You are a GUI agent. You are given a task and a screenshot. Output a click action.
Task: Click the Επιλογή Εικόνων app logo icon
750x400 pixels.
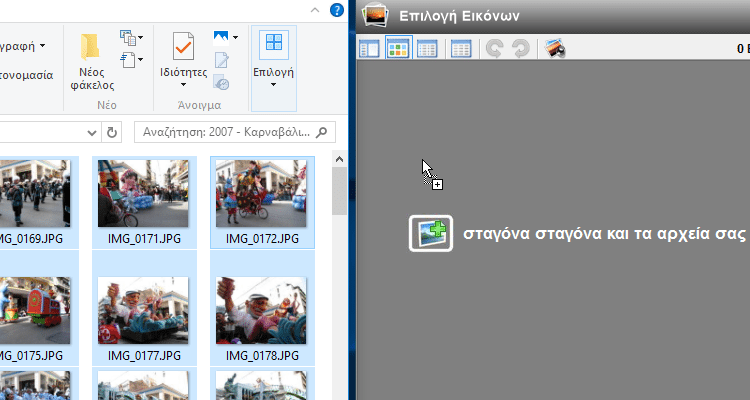pos(375,14)
